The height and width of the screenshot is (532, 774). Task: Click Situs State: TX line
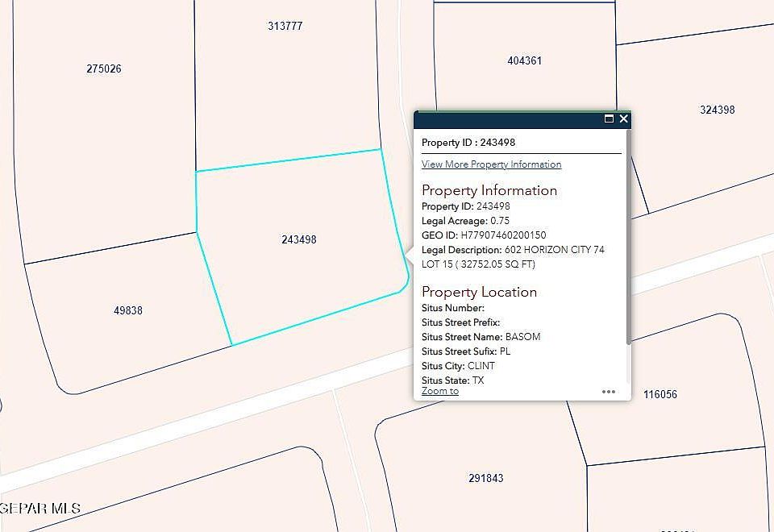pos(452,380)
